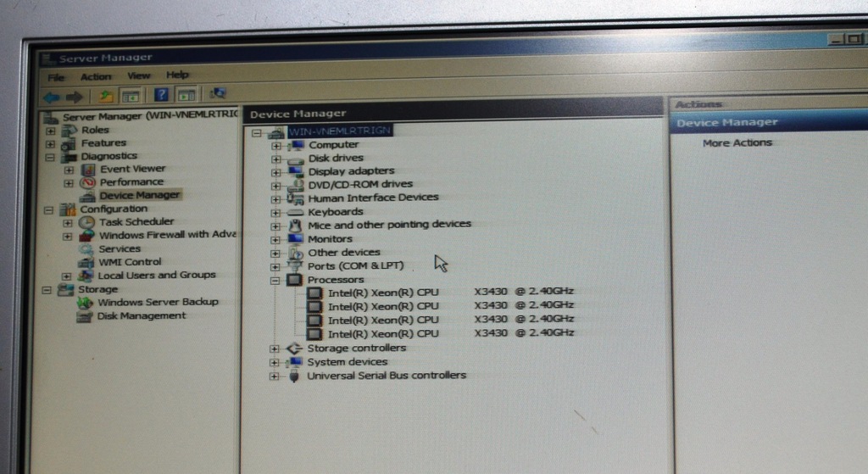Select Server Manager root node
868x474 pixels.
pos(149,116)
